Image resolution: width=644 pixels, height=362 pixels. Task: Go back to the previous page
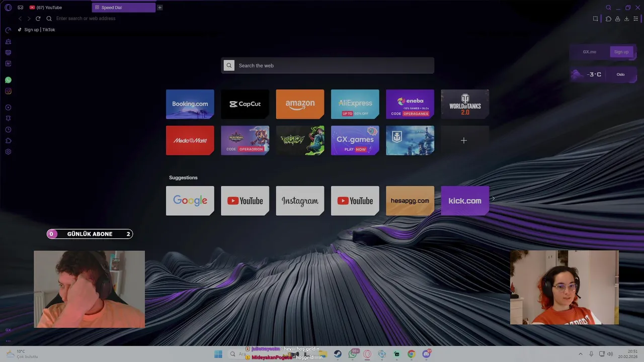[20, 19]
